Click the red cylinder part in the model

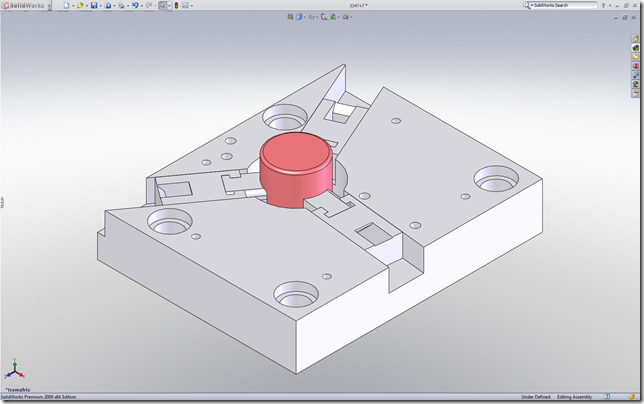coord(296,168)
